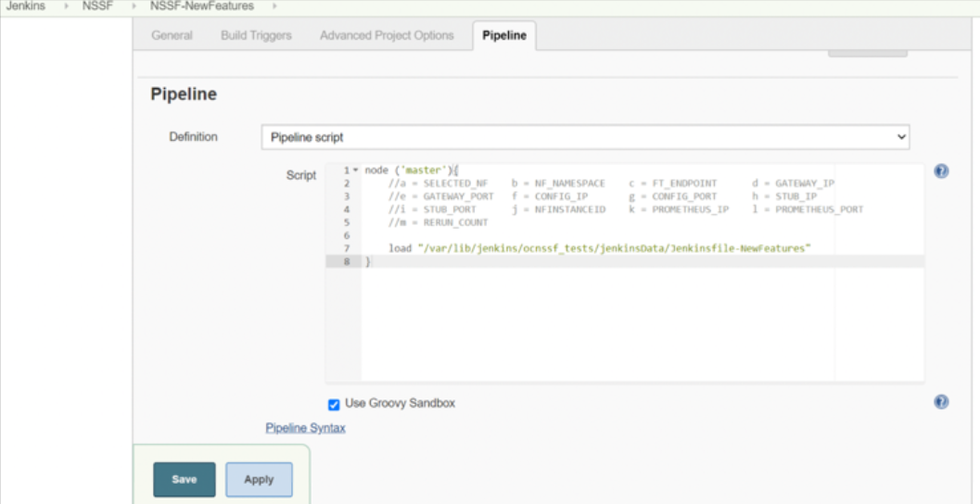Click the Pipeline section heading
The width and height of the screenshot is (980, 504).
point(184,94)
